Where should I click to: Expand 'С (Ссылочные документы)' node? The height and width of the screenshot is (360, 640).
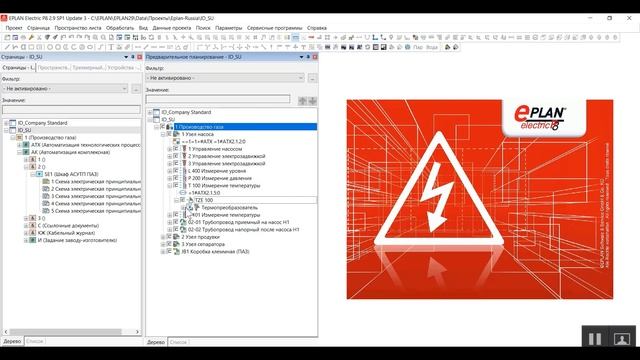point(26,226)
